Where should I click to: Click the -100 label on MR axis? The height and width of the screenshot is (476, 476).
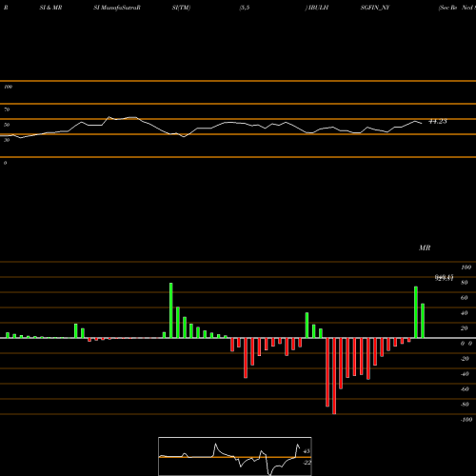466,420
